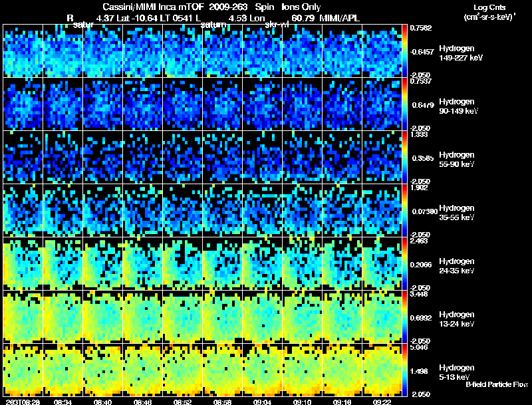Click the 'Hydrogen 55-90 keV' row label

click(457, 160)
